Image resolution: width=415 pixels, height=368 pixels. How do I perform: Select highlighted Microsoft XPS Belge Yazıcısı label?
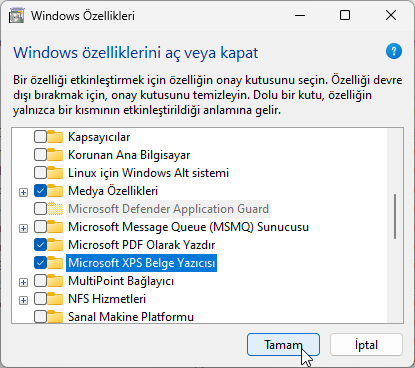click(x=142, y=263)
